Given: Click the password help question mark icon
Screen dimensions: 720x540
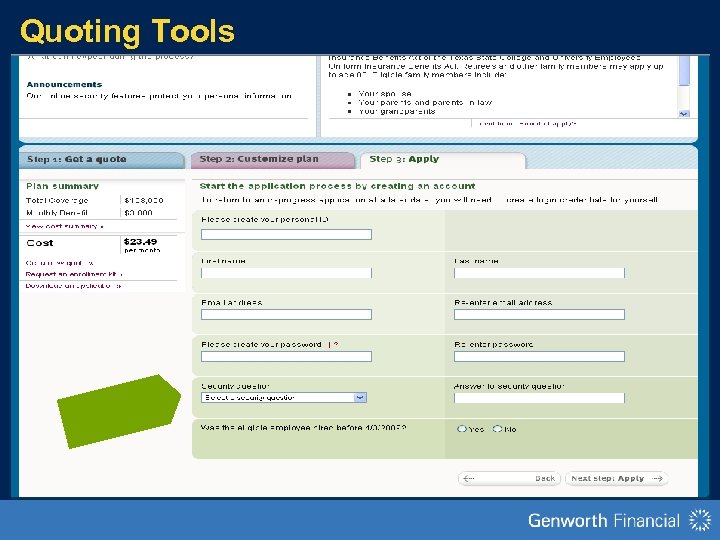Looking at the screenshot, I should (336, 344).
